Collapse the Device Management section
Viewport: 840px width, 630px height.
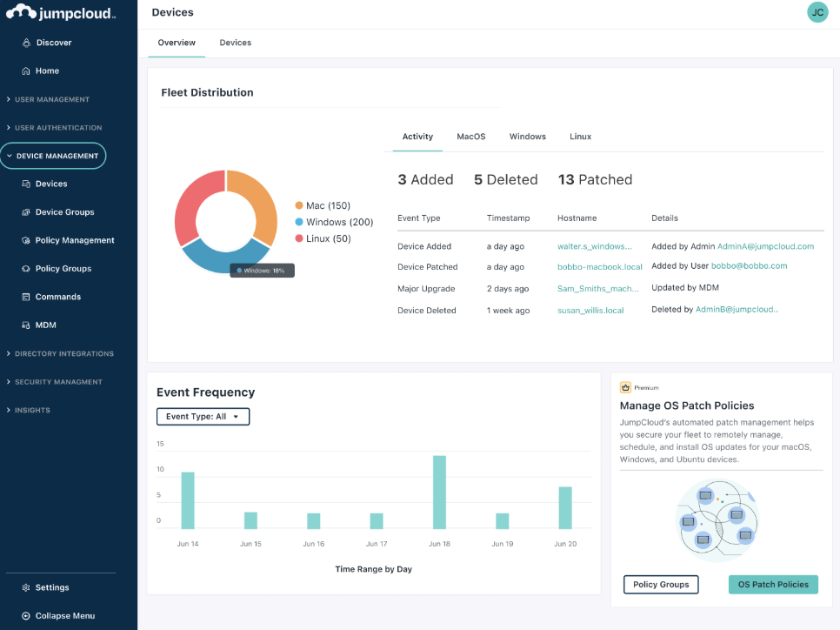pos(53,156)
